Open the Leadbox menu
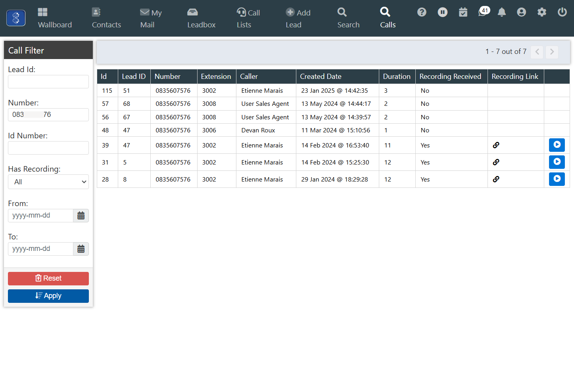This screenshot has width=574, height=392. coord(202,18)
